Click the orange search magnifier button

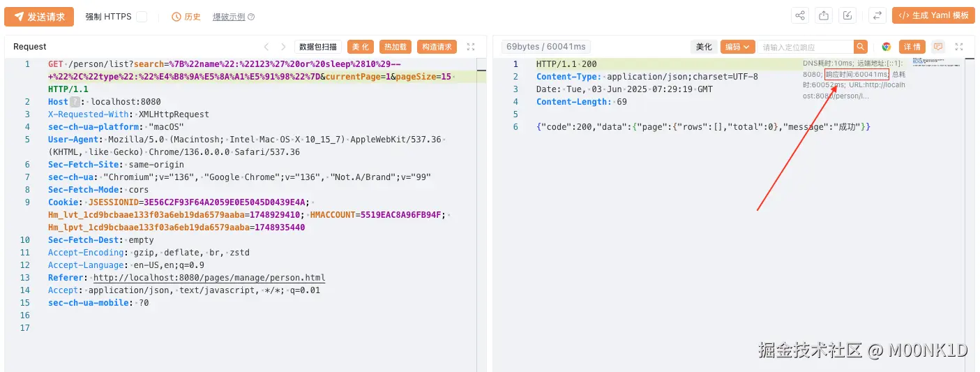click(x=861, y=47)
